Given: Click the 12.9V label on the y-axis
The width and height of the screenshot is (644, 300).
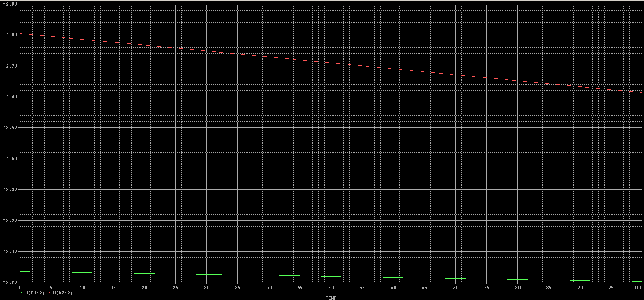Looking at the screenshot, I should [10, 4].
